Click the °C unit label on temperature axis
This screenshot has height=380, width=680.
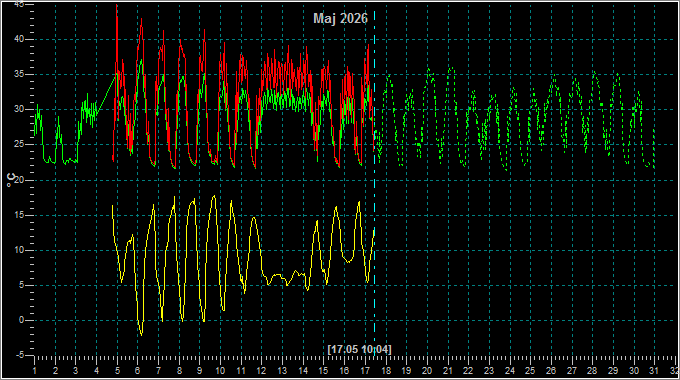(x=11, y=180)
